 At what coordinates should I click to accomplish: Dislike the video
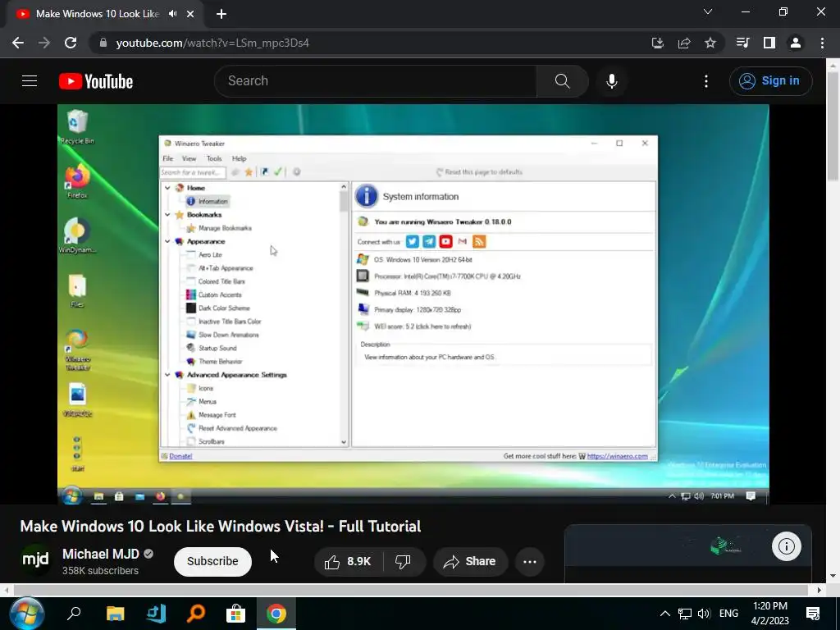[x=403, y=561]
